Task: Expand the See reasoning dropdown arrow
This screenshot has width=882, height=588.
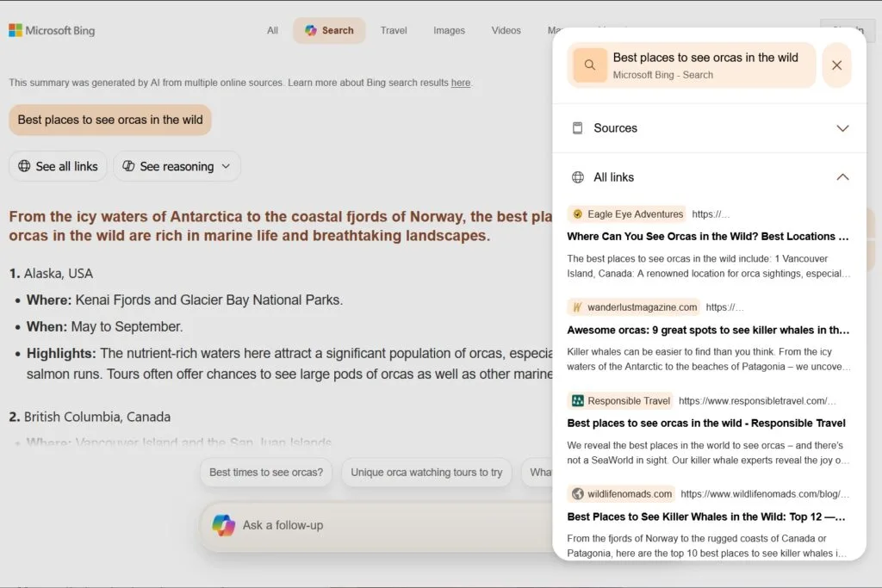Action: (226, 166)
